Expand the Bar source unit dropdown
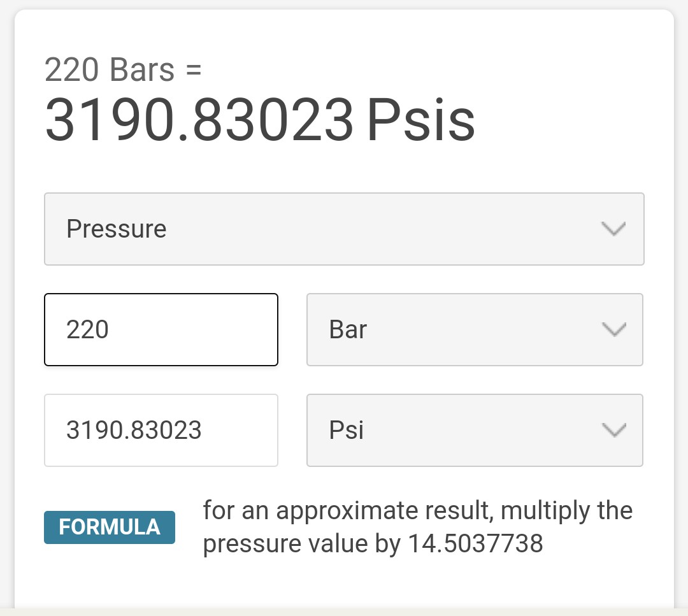The height and width of the screenshot is (616, 688). click(x=474, y=329)
